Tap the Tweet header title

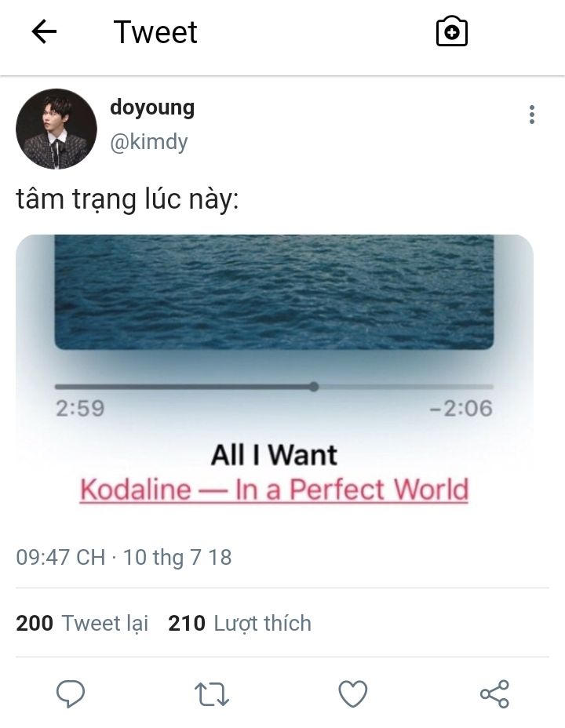pyautogui.click(x=155, y=32)
